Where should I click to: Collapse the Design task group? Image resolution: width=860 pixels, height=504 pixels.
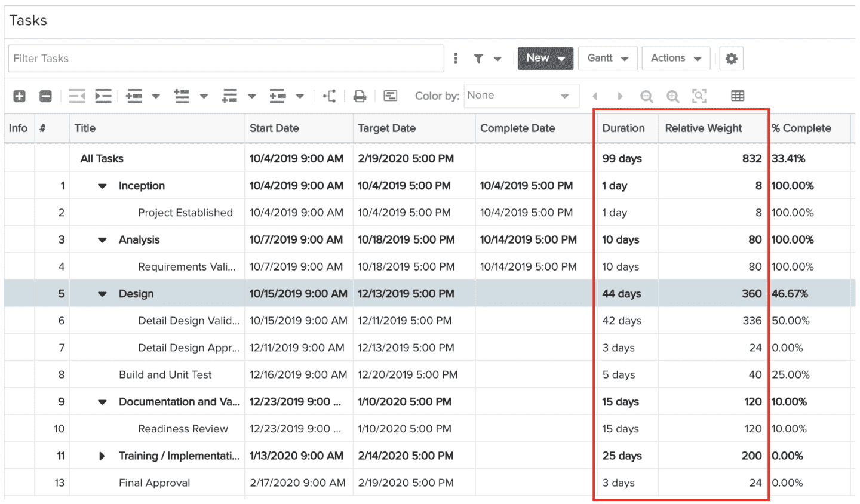tap(102, 294)
